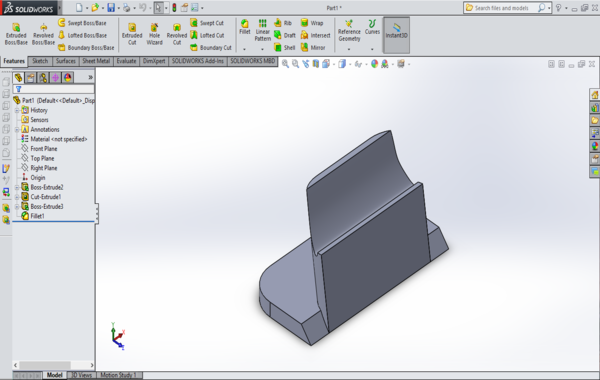Open the SOLIDWORKS MBD tab
600x380 pixels.
click(x=253, y=61)
